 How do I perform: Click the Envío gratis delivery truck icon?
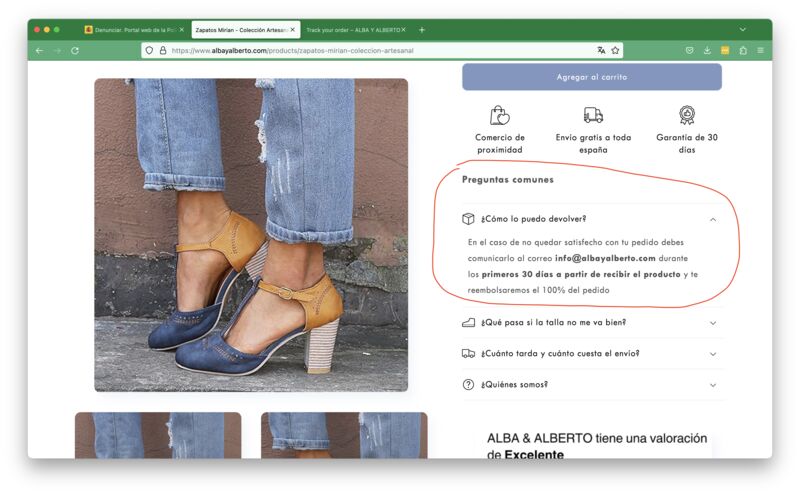pyautogui.click(x=593, y=115)
